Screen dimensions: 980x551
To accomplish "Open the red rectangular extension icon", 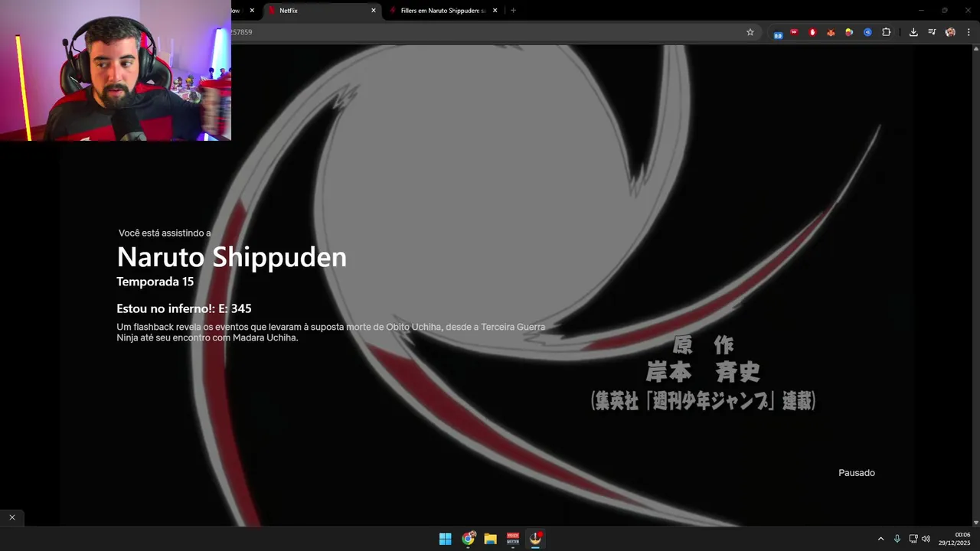I will (794, 32).
